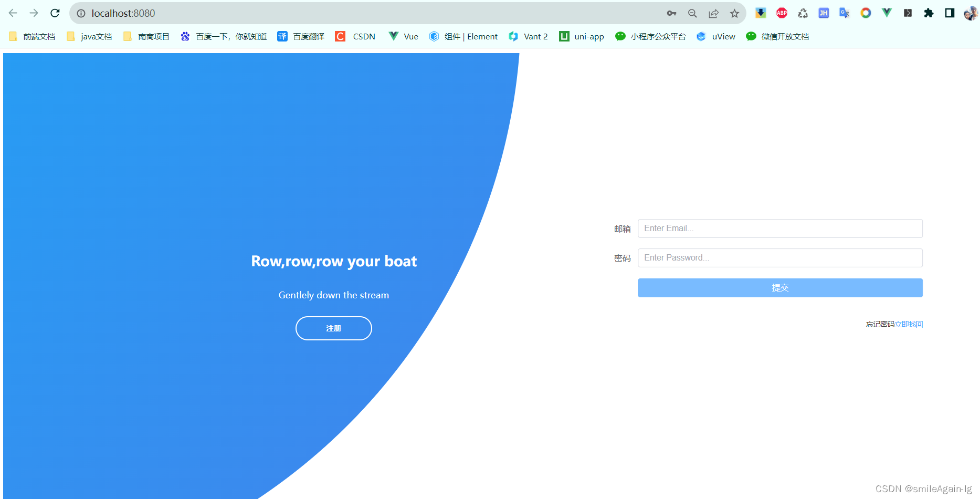Image resolution: width=980 pixels, height=499 pixels.
Task: Click the 邮箱 field label
Action: pos(623,228)
